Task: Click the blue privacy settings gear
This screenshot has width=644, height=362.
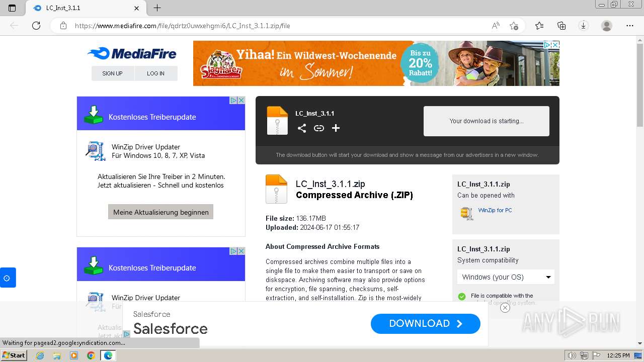Action: (7, 278)
